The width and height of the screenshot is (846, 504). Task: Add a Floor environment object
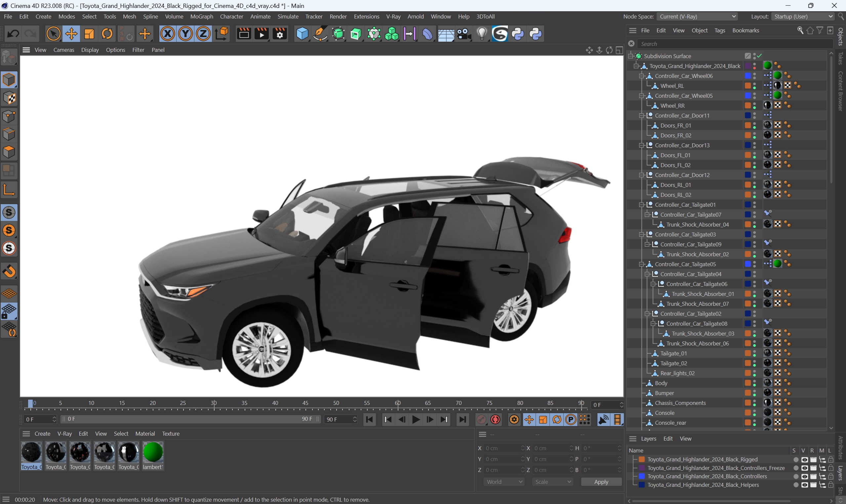(446, 34)
